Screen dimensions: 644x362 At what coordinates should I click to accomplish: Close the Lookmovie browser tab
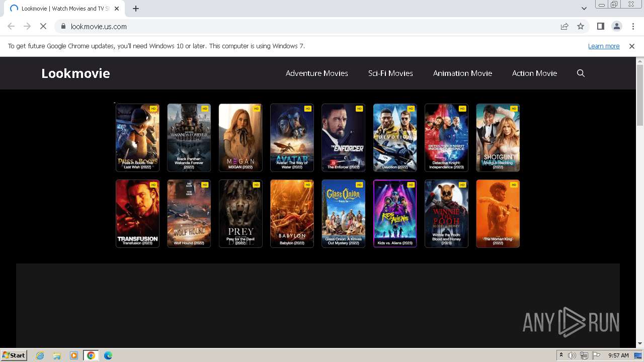coord(117,9)
